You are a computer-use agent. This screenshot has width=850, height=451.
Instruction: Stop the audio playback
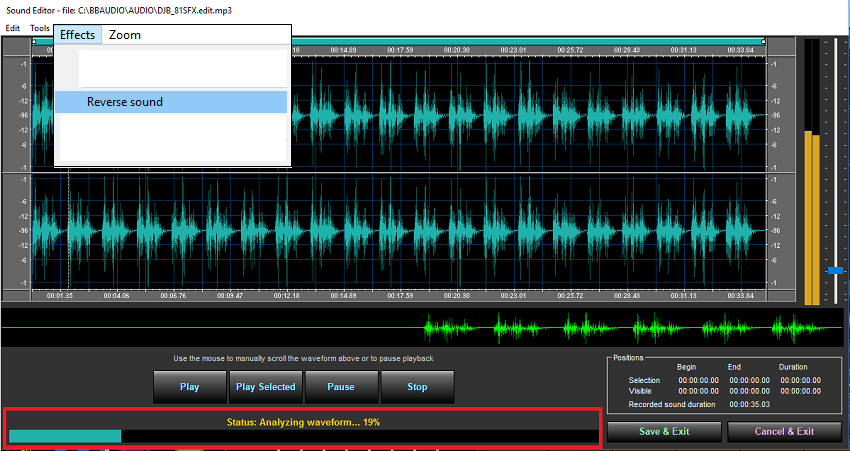[417, 387]
